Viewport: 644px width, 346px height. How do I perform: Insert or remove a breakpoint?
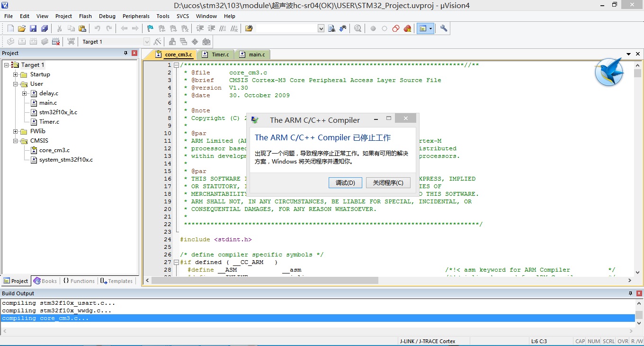(373, 28)
